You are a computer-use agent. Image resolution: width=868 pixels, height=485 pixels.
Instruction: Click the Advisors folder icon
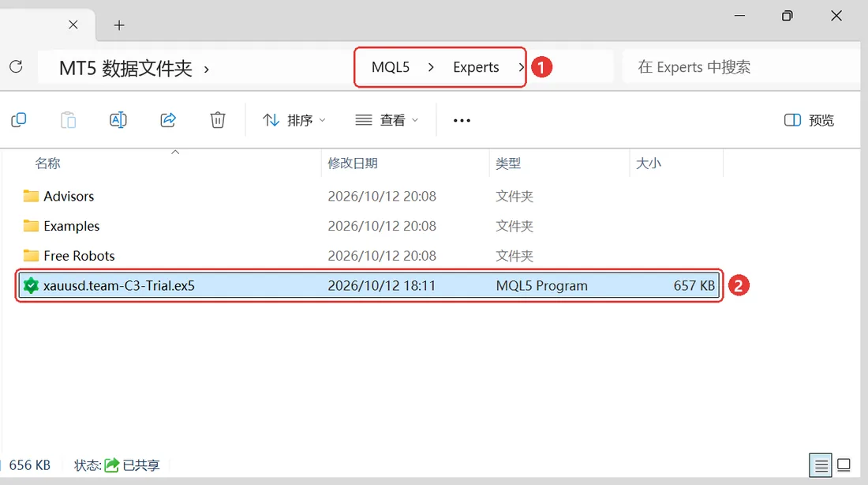click(x=31, y=196)
